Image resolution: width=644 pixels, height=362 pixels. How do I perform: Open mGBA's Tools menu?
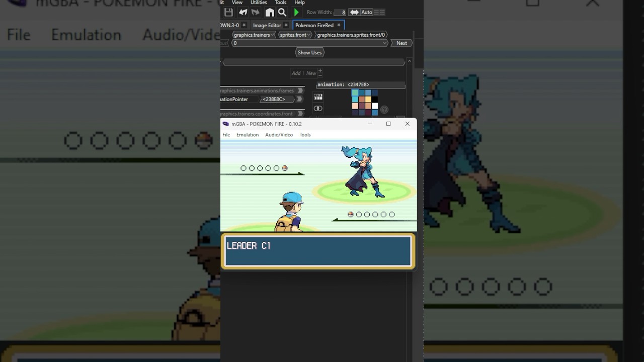pos(305,135)
